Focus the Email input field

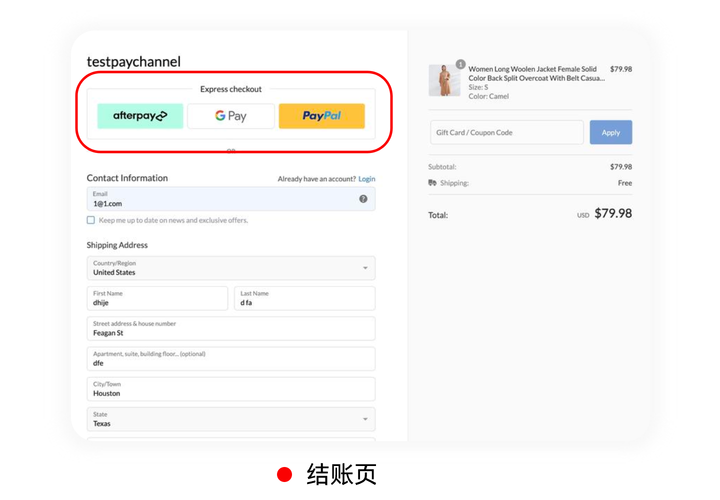(231, 199)
